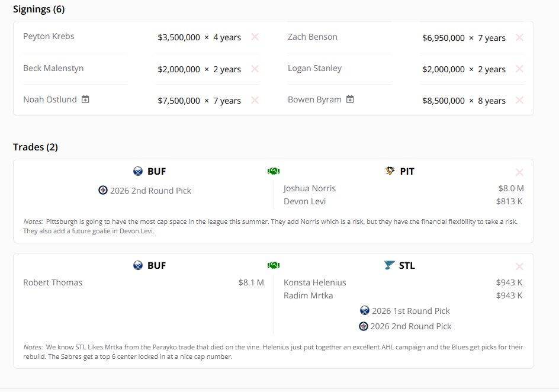Click the STL team label
Viewport: 559px width, 392px height.
coord(407,265)
